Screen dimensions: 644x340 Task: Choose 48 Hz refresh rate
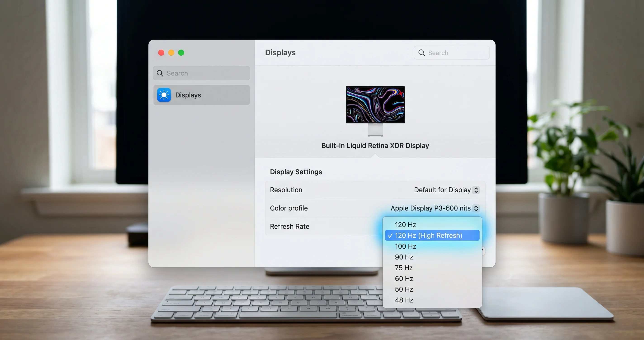(x=432, y=300)
